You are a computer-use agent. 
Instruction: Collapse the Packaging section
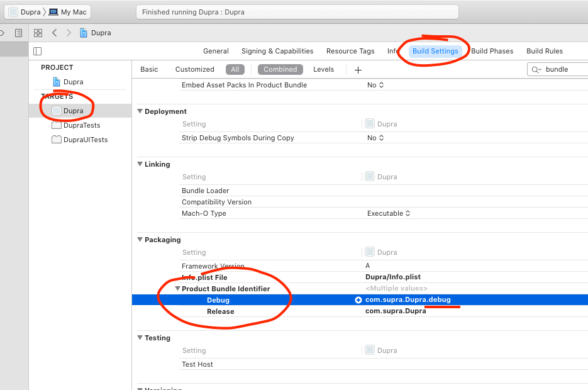pyautogui.click(x=140, y=240)
